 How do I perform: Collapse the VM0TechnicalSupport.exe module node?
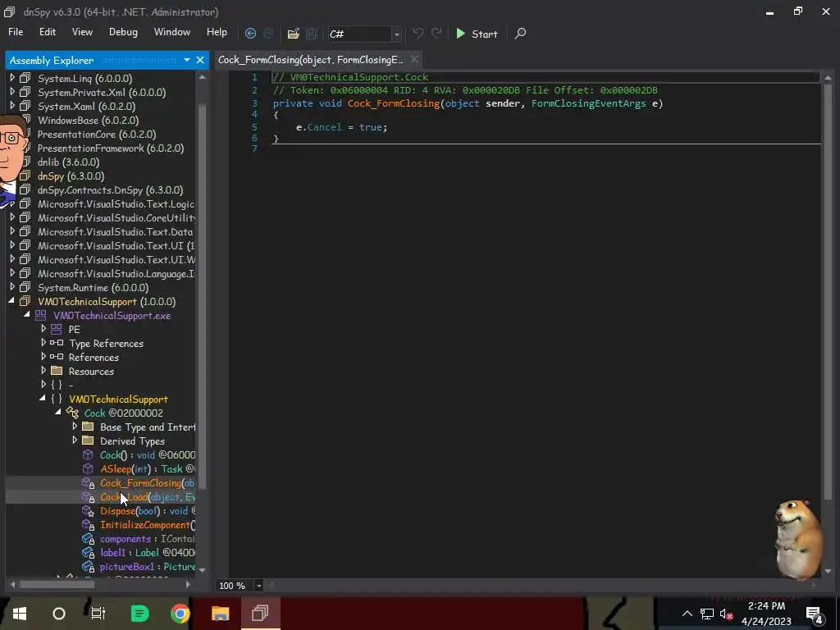pyautogui.click(x=27, y=316)
